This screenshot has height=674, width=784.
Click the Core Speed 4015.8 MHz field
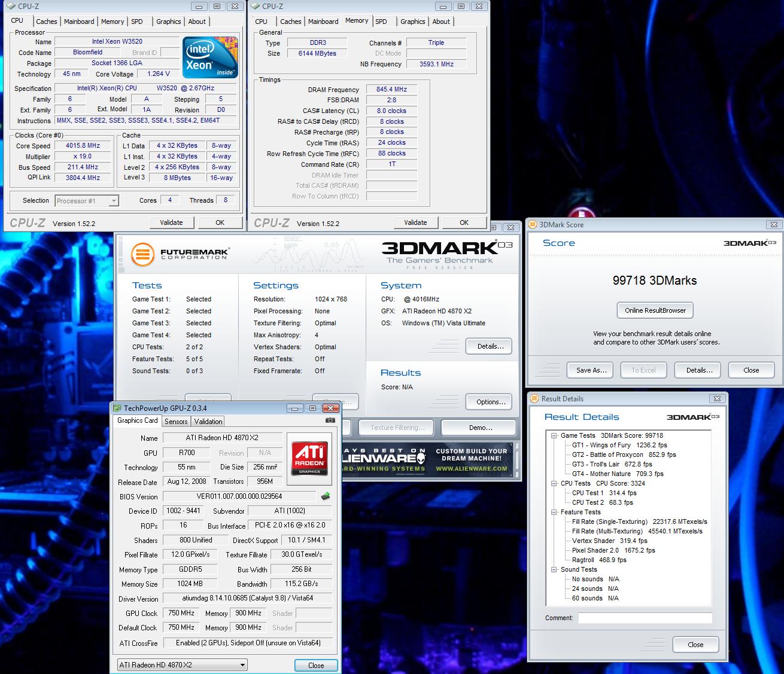[83, 145]
